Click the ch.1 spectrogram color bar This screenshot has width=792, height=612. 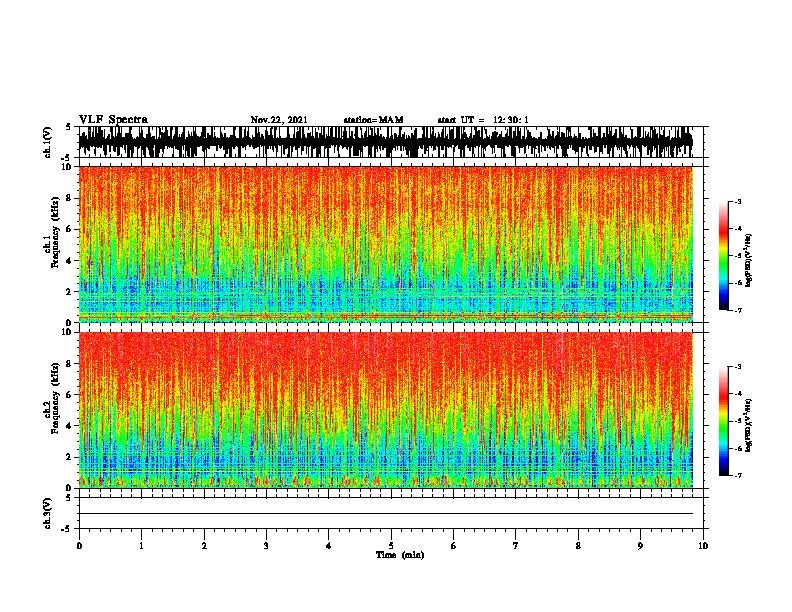724,256
